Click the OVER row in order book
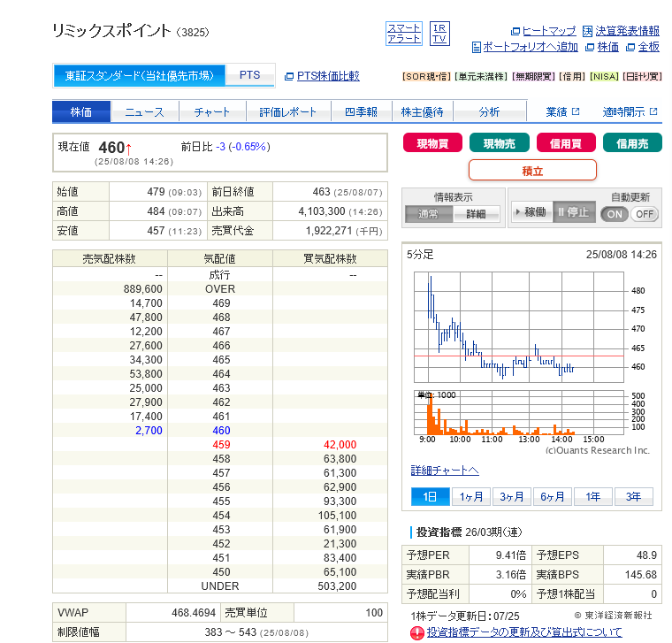The image size is (672, 643). click(220, 289)
